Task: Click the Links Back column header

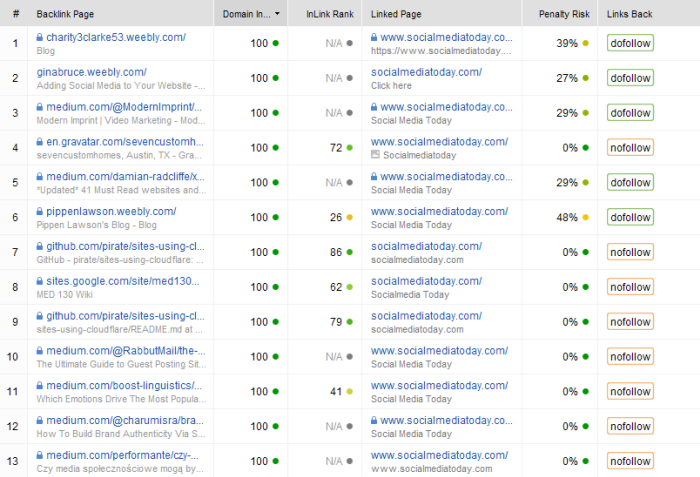Action: click(629, 14)
